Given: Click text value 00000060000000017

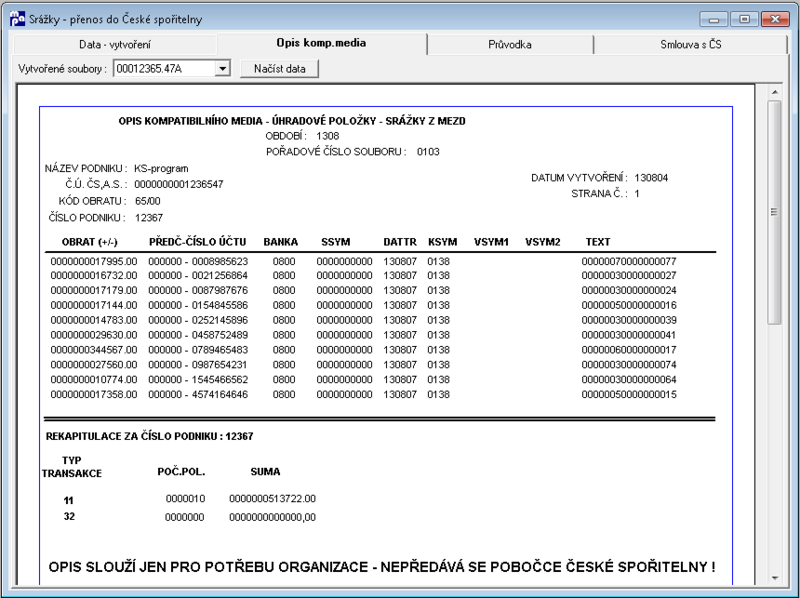Looking at the screenshot, I should pyautogui.click(x=629, y=350).
